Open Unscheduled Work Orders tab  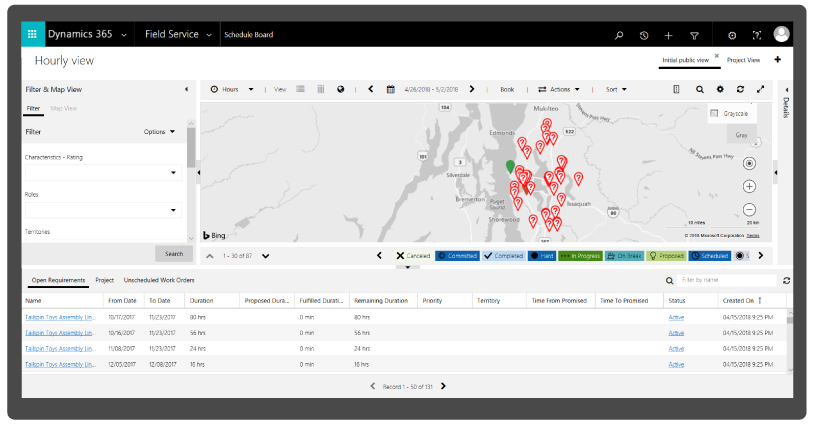(x=159, y=280)
